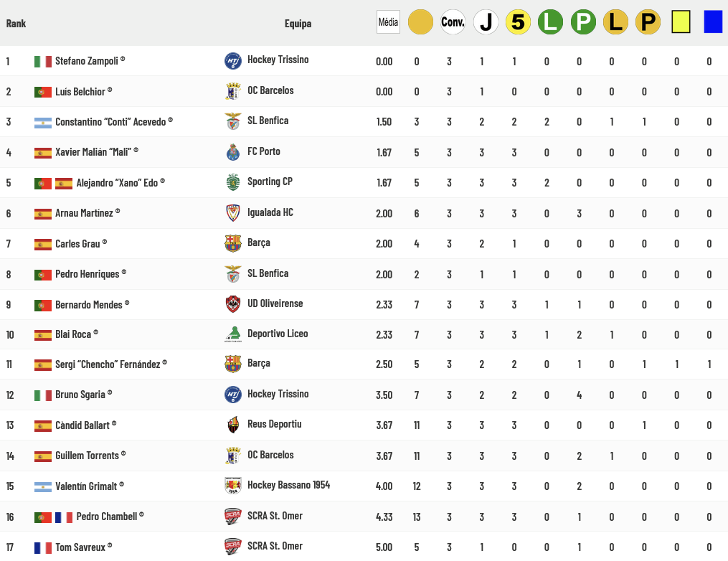This screenshot has width=728, height=561.
Task: Sort by the Média column header
Action: tap(388, 22)
